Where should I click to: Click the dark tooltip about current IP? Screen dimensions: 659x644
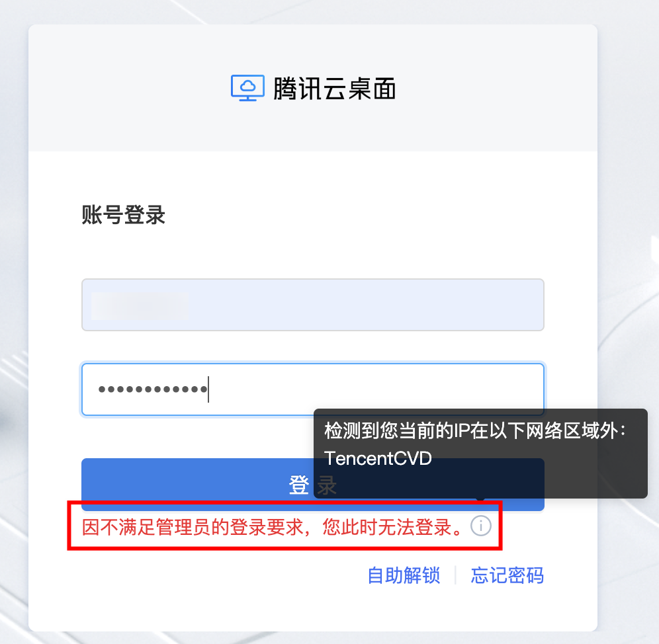(480, 454)
